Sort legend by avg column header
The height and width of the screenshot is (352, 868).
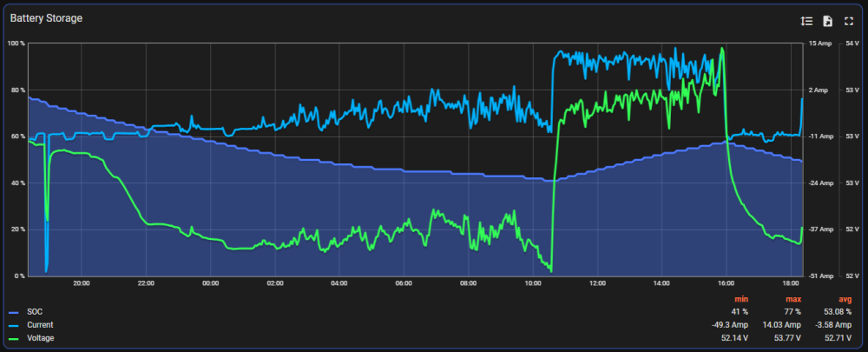pyautogui.click(x=845, y=299)
